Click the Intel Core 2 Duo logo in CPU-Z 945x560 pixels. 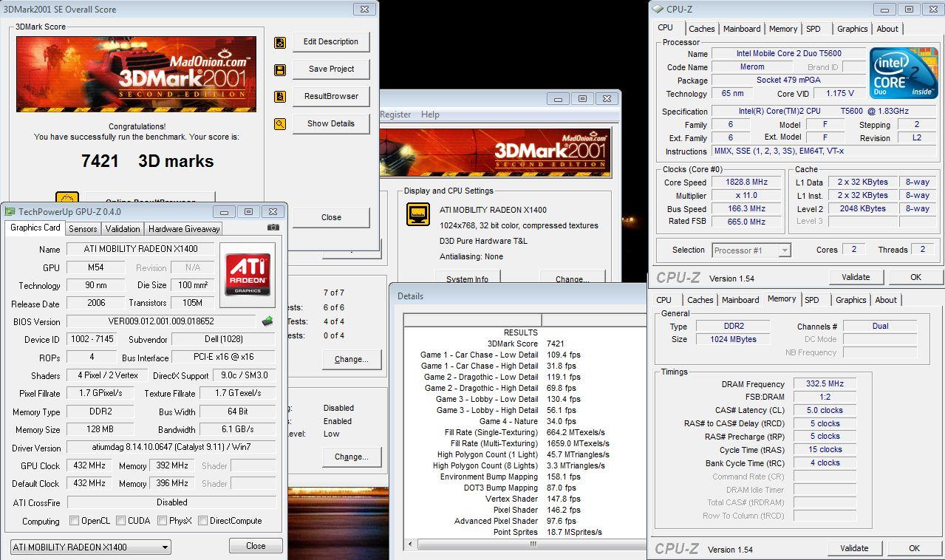[x=904, y=74]
